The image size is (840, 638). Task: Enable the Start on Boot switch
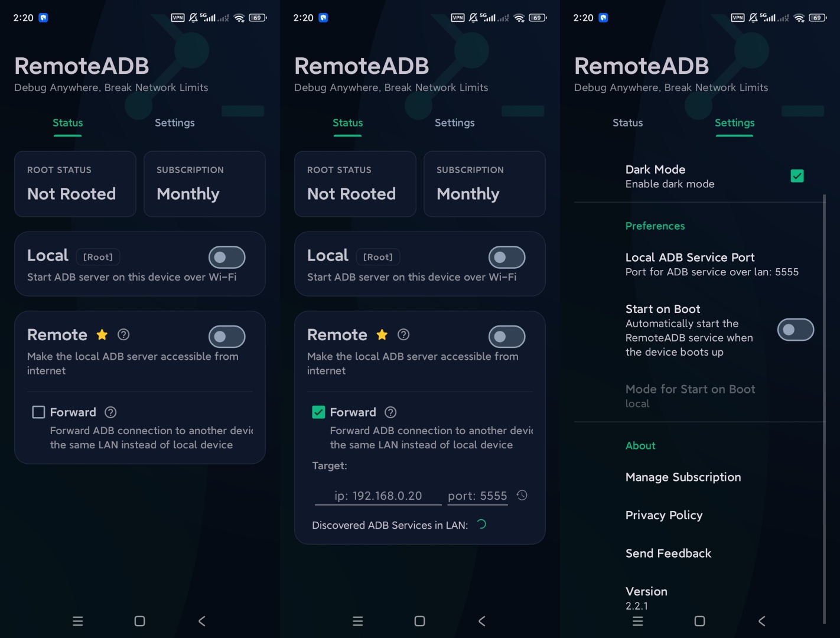point(796,330)
